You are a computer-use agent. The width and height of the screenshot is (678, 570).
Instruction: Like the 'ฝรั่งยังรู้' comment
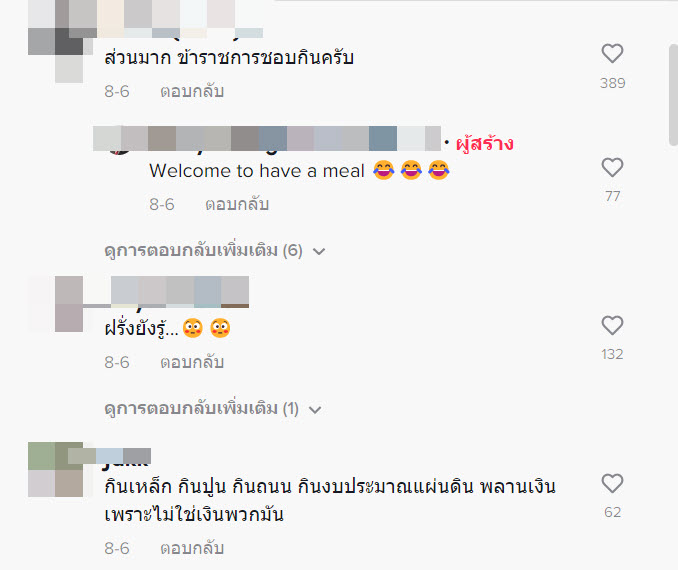[x=612, y=325]
